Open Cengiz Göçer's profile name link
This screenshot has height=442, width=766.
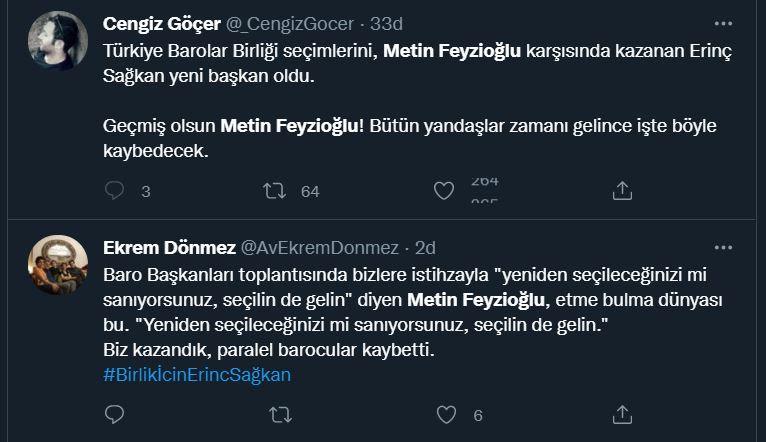(x=162, y=24)
